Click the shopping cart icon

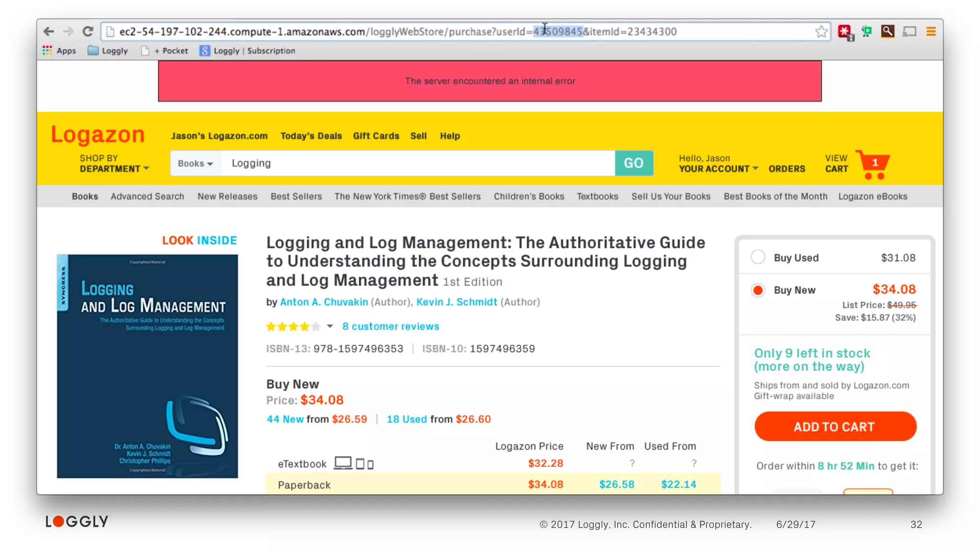[x=873, y=165]
